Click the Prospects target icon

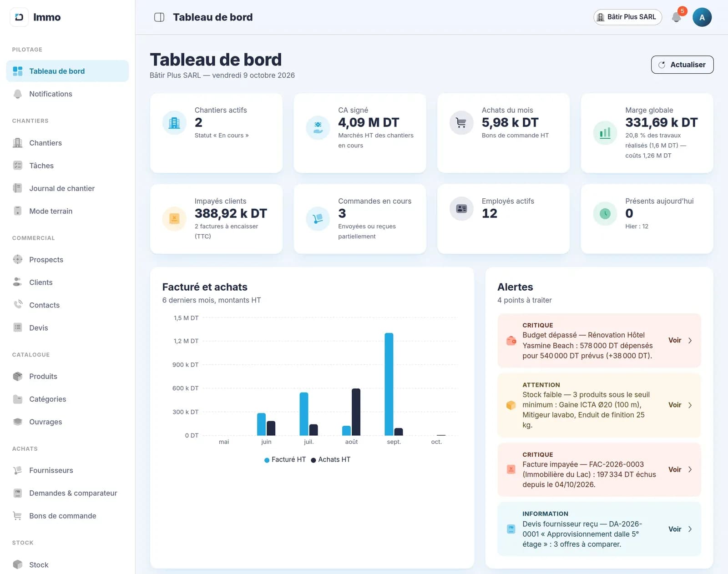(18, 260)
